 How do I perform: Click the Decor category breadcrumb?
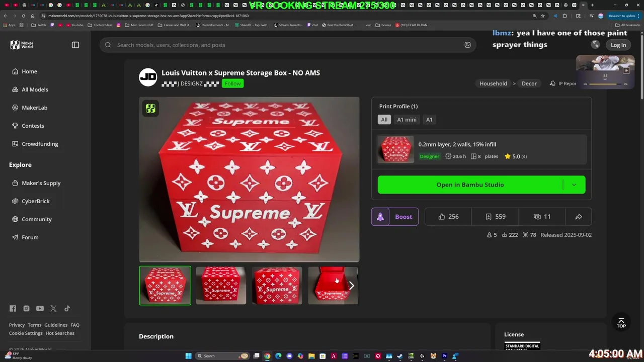coord(529,83)
